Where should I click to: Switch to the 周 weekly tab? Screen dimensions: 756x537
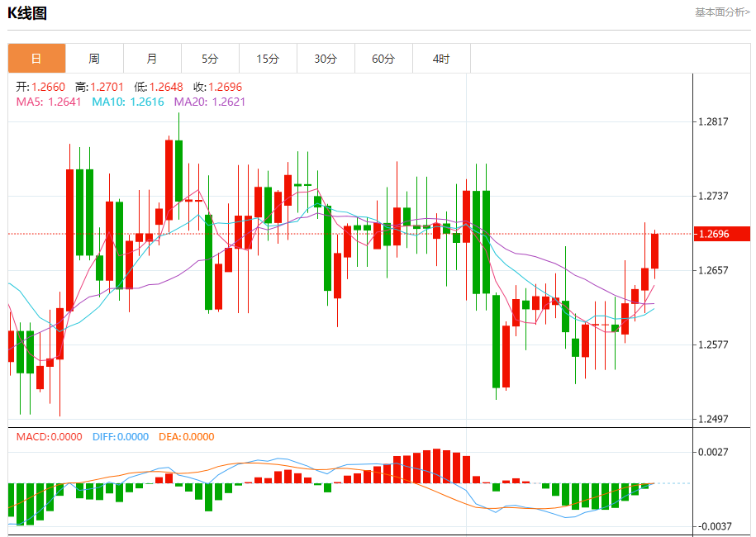94,59
